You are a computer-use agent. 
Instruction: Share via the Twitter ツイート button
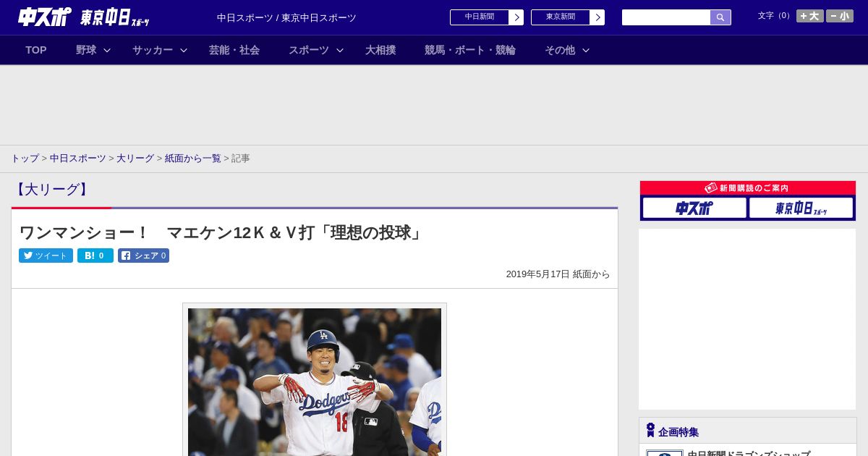point(46,256)
